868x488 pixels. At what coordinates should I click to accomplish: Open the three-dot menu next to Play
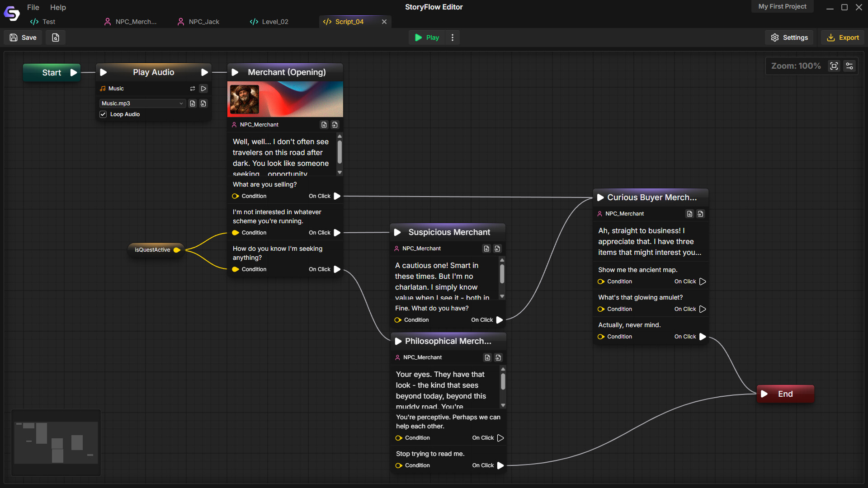[x=453, y=38]
